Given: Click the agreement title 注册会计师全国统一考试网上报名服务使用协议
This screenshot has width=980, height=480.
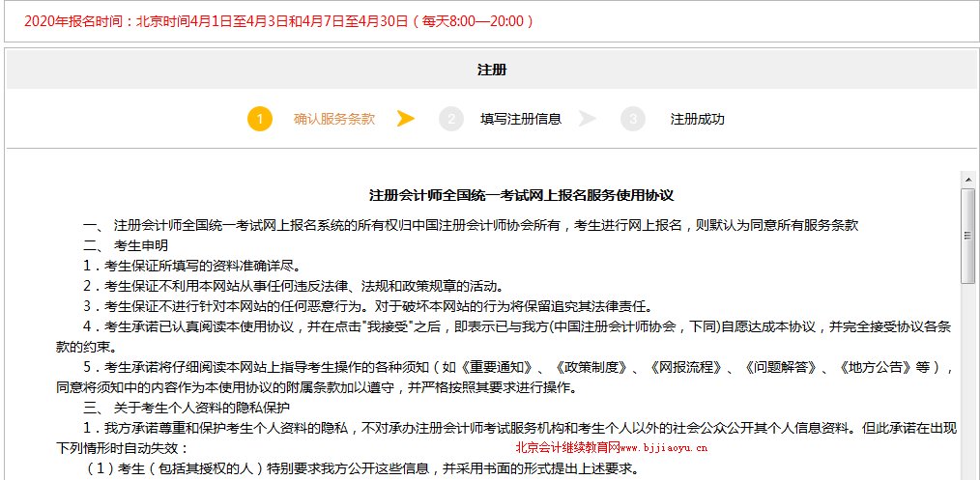Looking at the screenshot, I should [521, 195].
